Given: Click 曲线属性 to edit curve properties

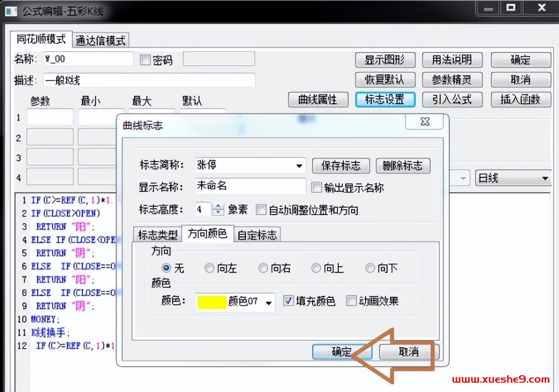Looking at the screenshot, I should (318, 100).
